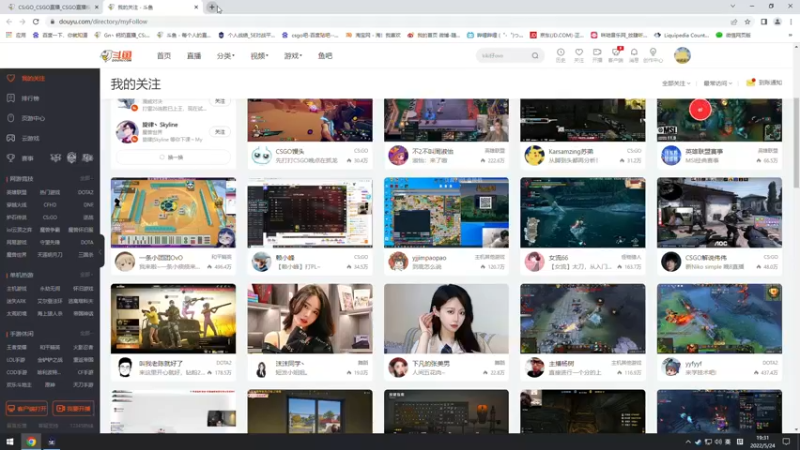Viewport: 800px width, 450px height.
Task: Click the middle game logo beside 赛事
Action: click(71, 158)
